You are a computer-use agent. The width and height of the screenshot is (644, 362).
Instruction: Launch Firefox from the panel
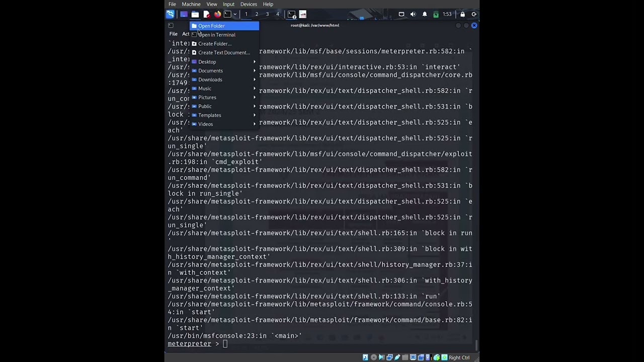click(217, 14)
